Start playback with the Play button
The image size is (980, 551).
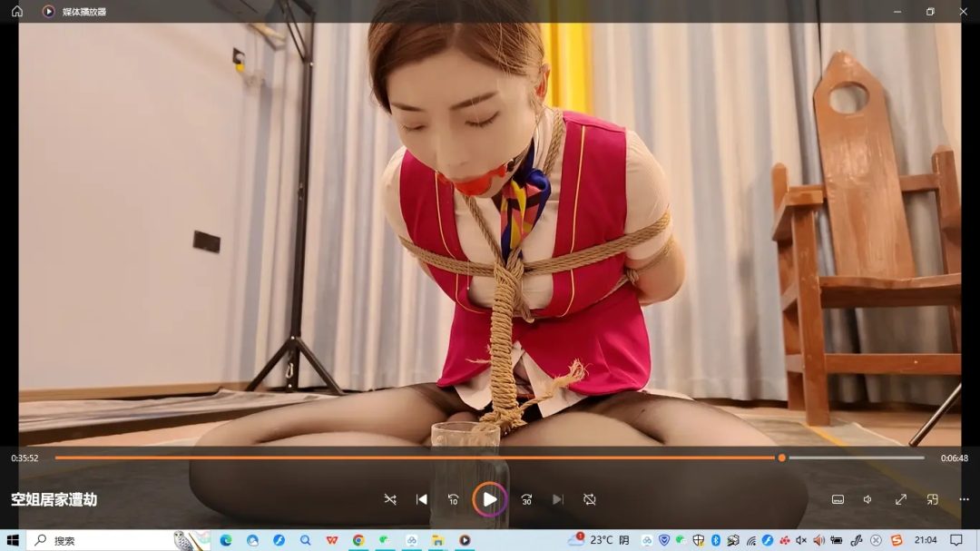pos(489,499)
